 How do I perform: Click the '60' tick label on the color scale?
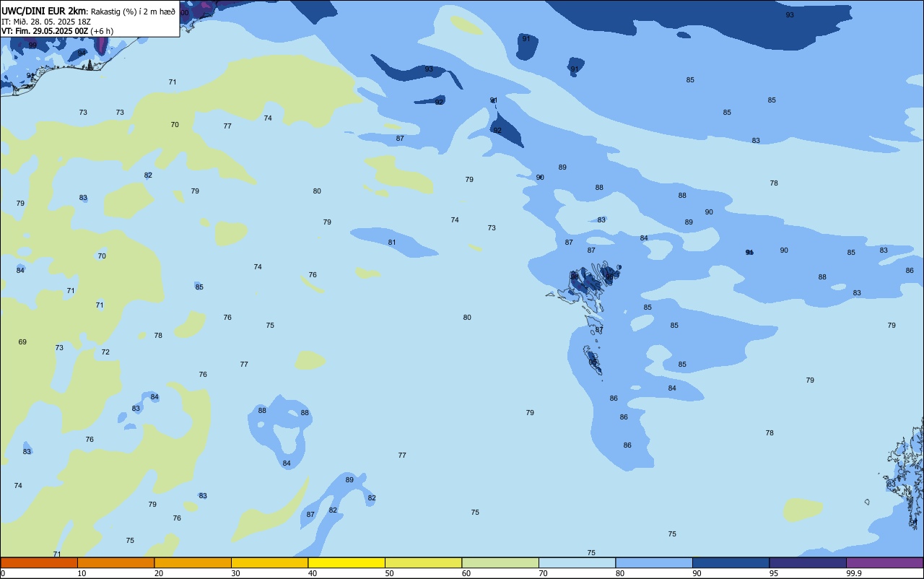click(x=466, y=573)
